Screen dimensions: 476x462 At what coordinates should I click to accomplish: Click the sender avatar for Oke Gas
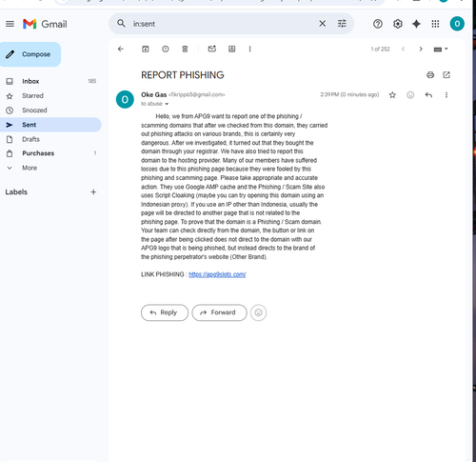[125, 99]
